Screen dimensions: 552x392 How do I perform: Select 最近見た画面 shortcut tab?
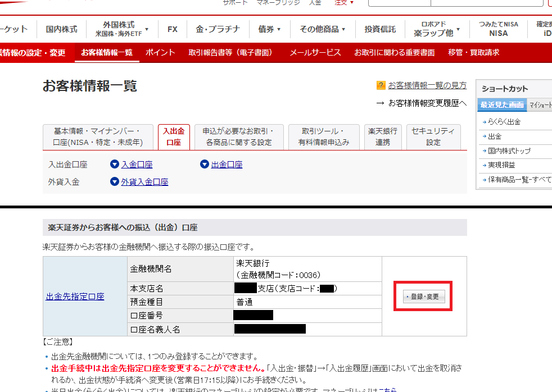pos(502,105)
